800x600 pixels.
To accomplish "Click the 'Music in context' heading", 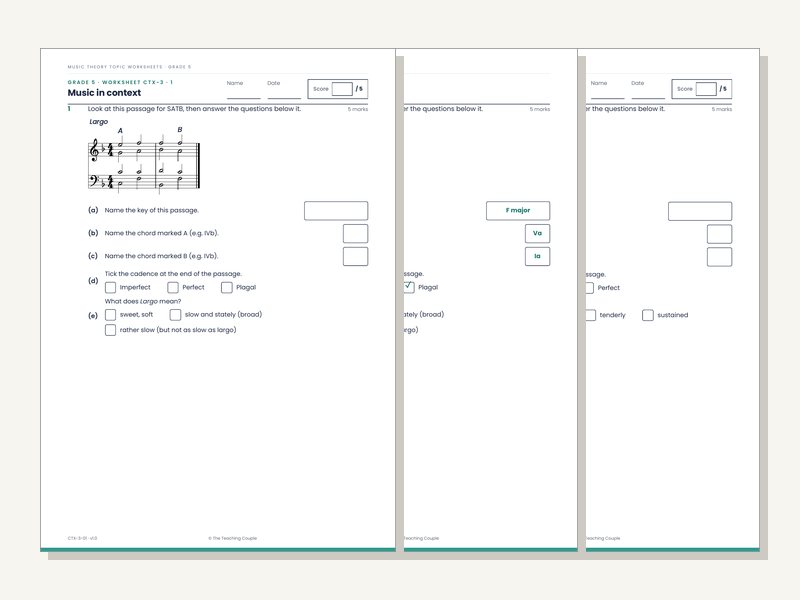I will pos(104,93).
